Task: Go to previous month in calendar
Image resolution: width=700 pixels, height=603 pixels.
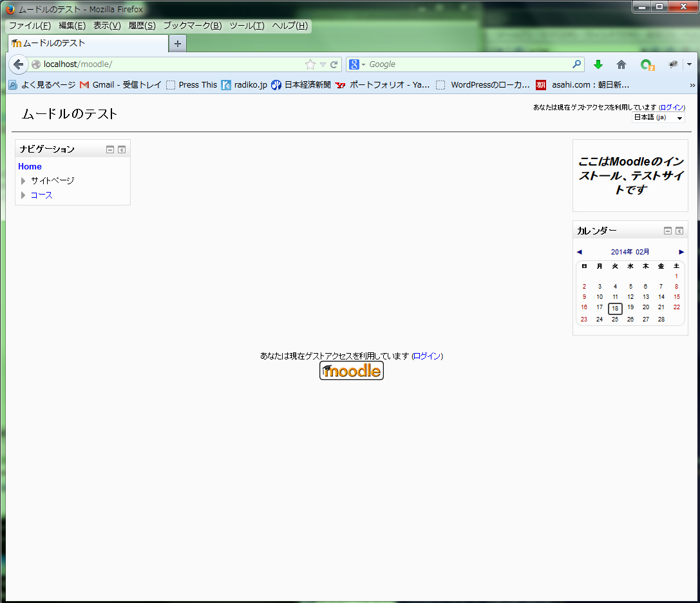Action: coord(580,252)
